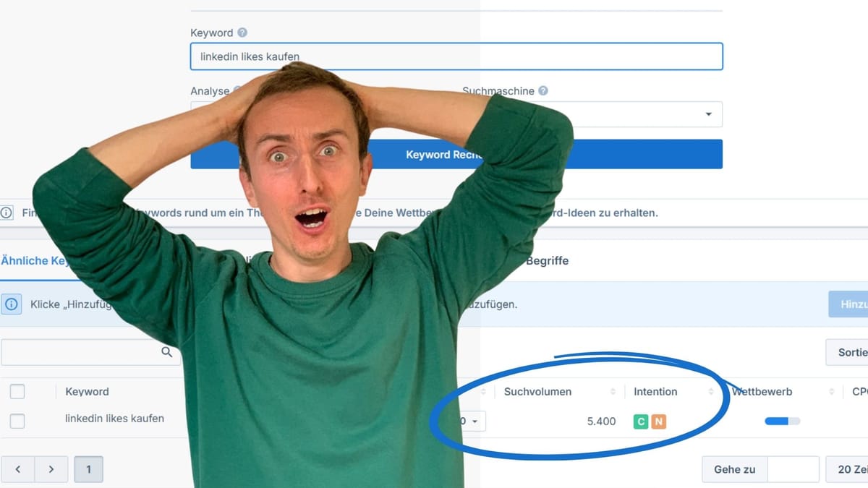
Task: Sort by the Intention column arrows
Action: [710, 392]
